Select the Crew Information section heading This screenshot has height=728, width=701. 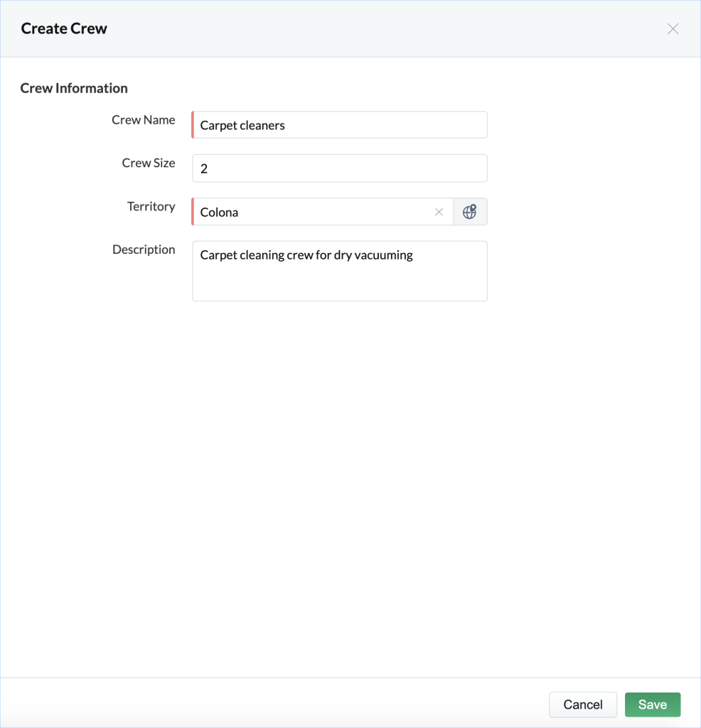[74, 88]
